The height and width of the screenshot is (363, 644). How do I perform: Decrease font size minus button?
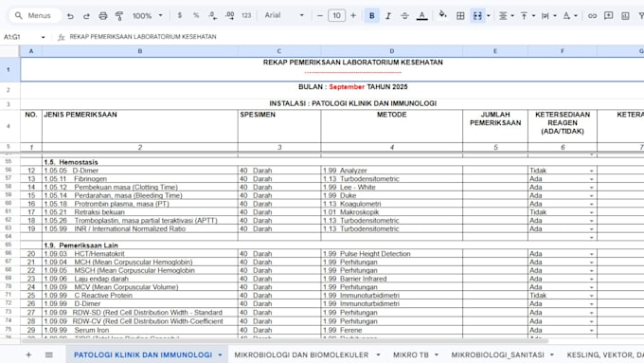pyautogui.click(x=320, y=15)
